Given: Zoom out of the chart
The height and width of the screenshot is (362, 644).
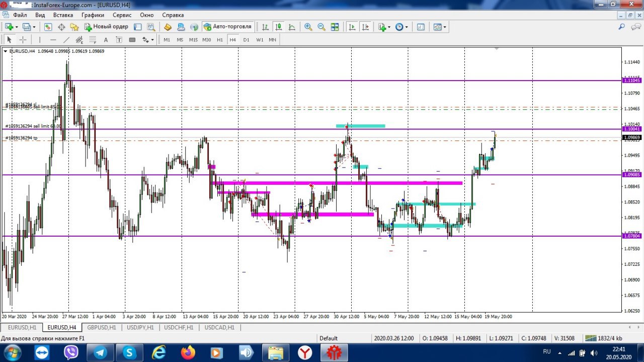Looking at the screenshot, I should point(321,27).
